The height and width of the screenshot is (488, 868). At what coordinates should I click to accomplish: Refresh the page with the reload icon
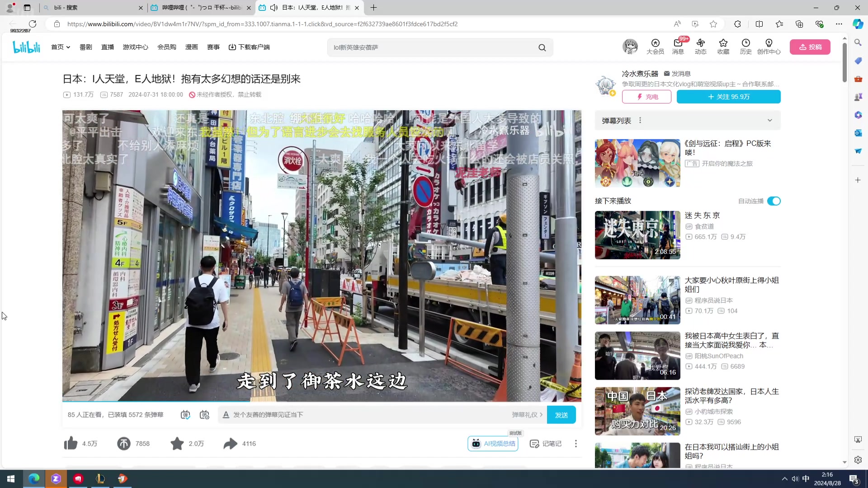[x=33, y=24]
